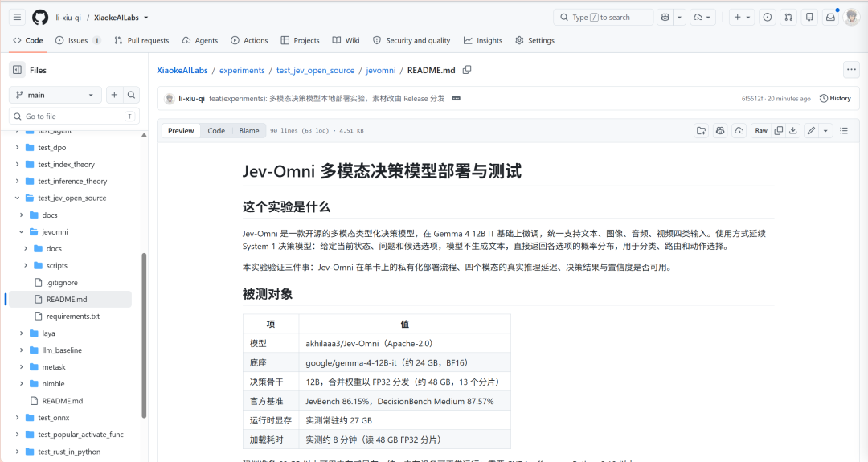Click the file tree scrollbar
This screenshot has height=462, width=868.
click(x=144, y=335)
